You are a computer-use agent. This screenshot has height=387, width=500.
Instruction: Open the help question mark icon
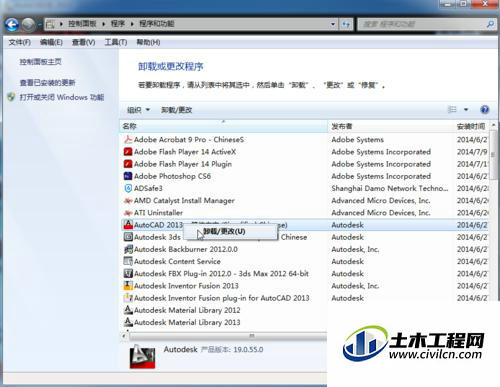(485, 109)
